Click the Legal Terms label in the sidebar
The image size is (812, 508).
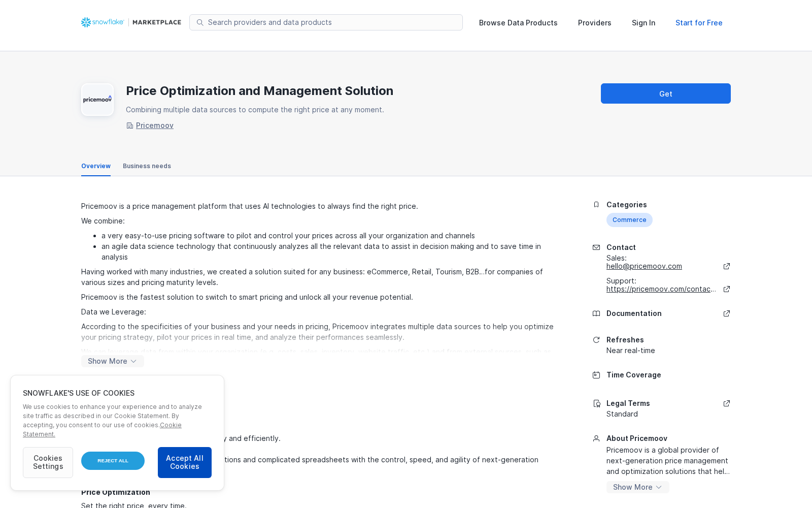click(x=628, y=403)
